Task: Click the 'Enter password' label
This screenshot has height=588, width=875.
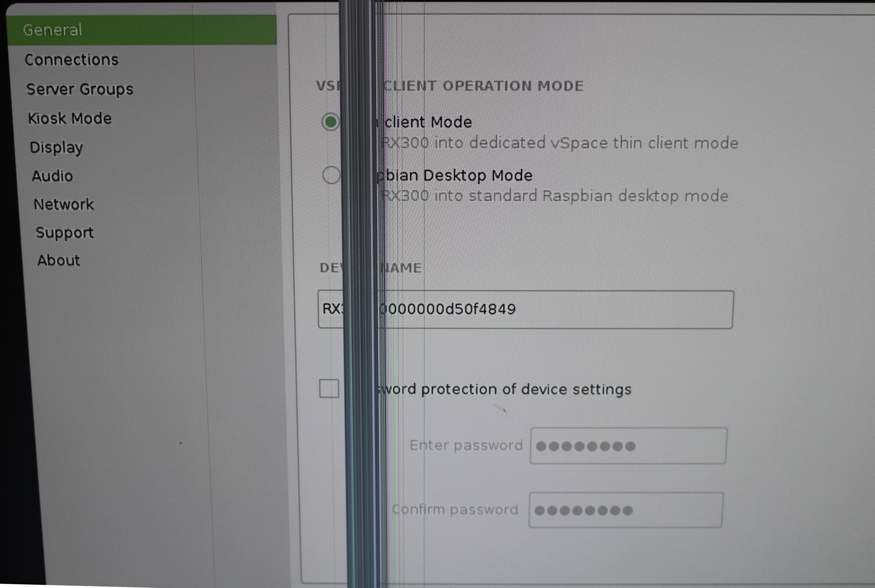Action: pos(466,446)
